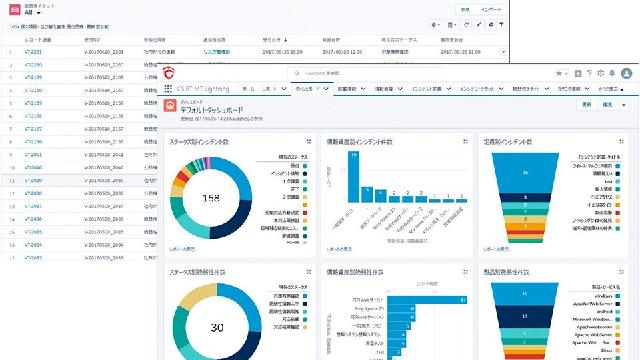
Task: Expand the top-right funnel chart card
Action: coord(621,142)
